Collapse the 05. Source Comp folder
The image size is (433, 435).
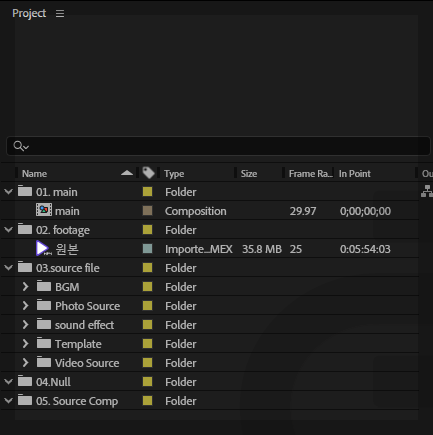click(8, 401)
